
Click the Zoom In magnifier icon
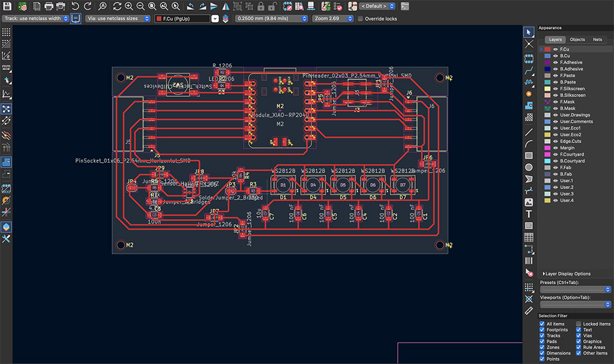(x=128, y=6)
